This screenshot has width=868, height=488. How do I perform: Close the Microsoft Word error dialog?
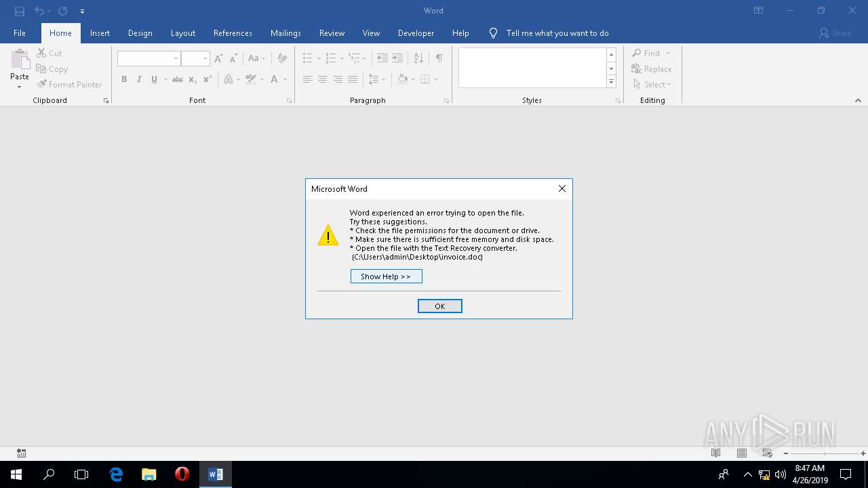(x=561, y=188)
